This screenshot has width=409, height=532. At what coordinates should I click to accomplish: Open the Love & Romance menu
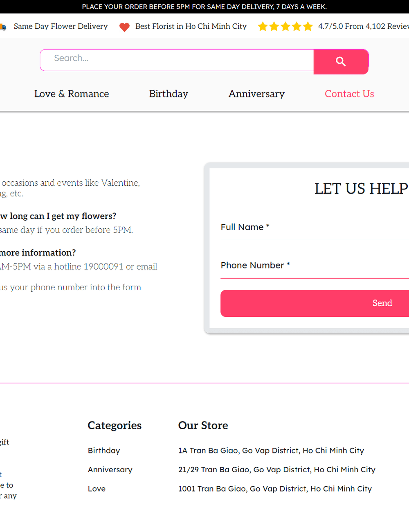pos(72,94)
